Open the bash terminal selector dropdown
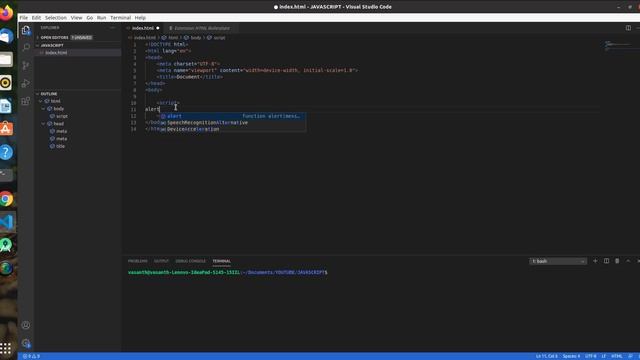 [x=558, y=261]
